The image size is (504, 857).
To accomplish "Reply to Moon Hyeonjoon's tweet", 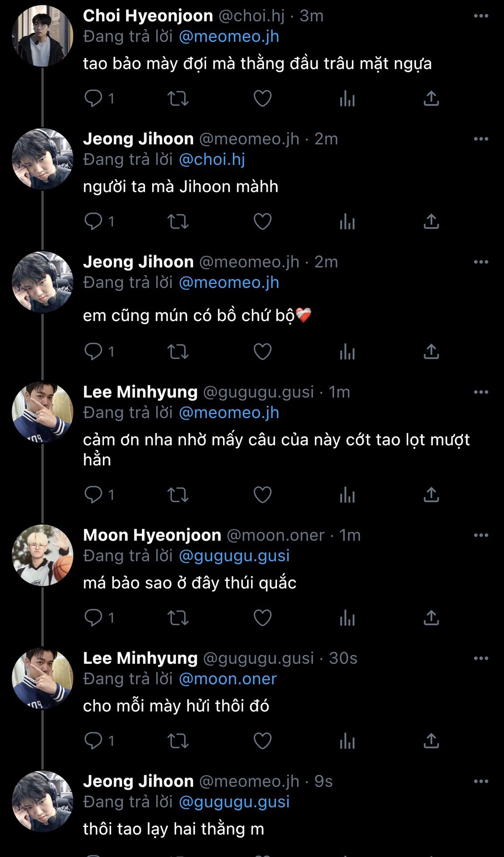I will point(93,618).
